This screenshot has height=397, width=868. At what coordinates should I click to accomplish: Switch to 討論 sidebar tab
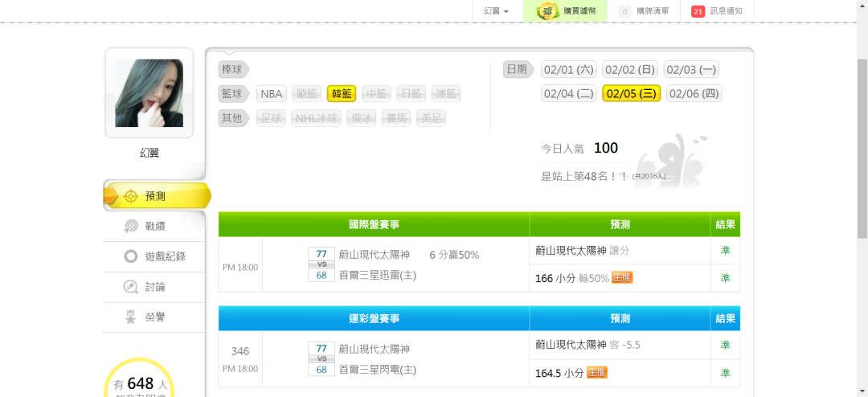[154, 287]
